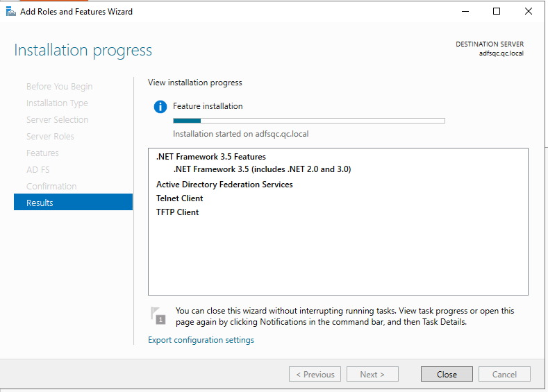Click the Previous button
This screenshot has width=548, height=392.
click(315, 375)
